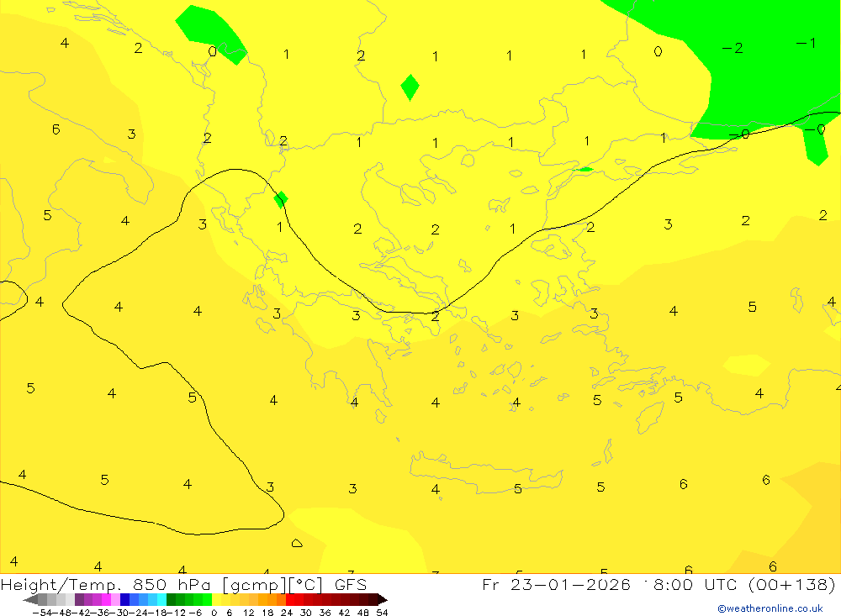This screenshot has width=841, height=616.
Task: Click the dark green swatch above -12
Action: [x=171, y=599]
